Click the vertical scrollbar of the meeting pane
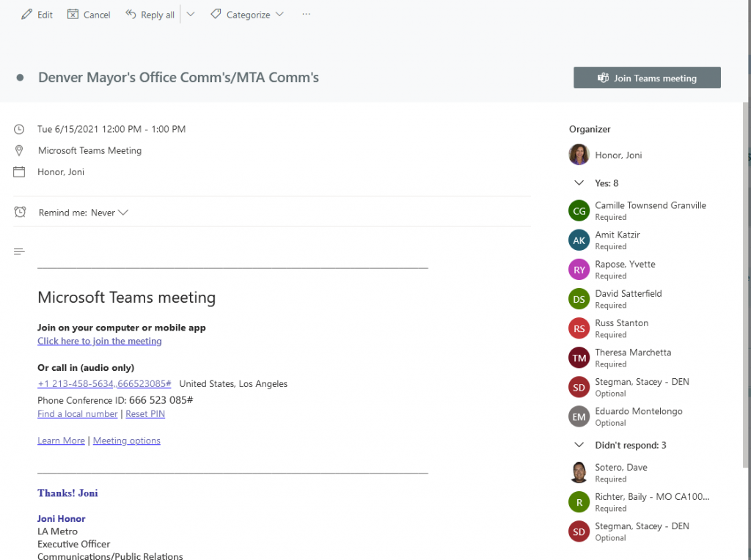 (x=746, y=285)
